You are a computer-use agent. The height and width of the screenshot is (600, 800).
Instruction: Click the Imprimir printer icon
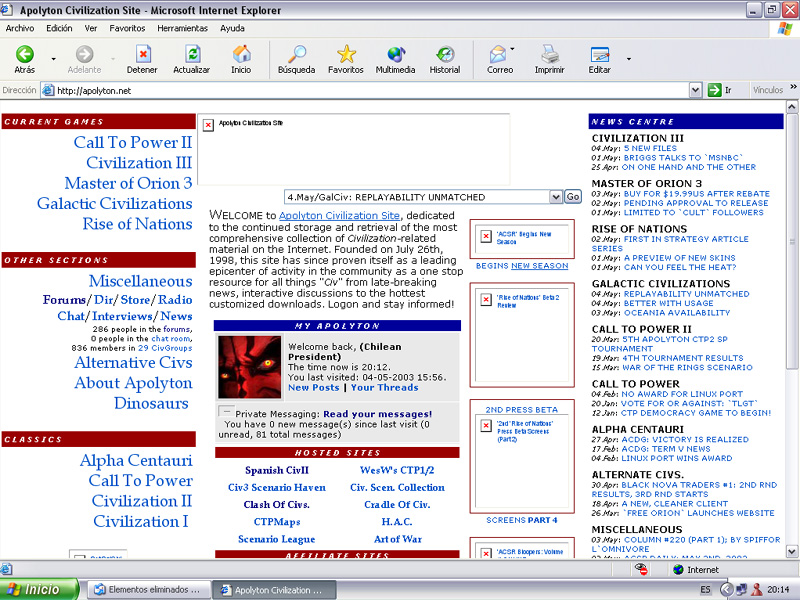pos(549,54)
